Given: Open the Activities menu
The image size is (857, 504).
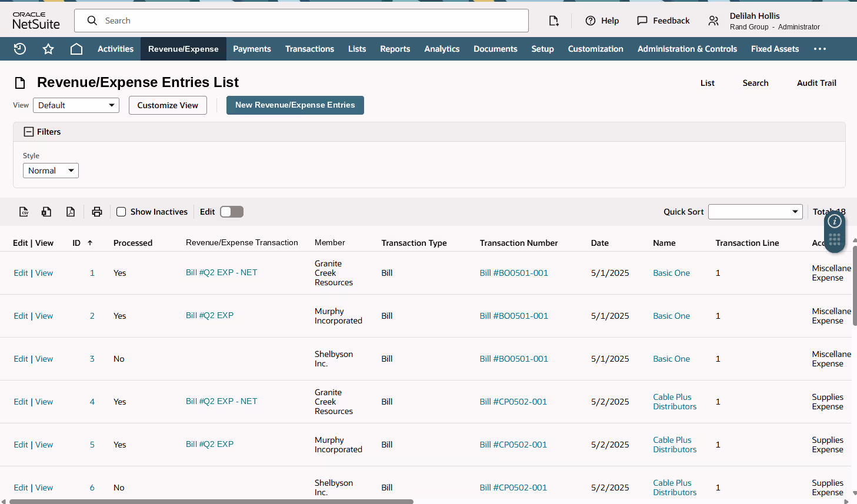Looking at the screenshot, I should pos(115,49).
